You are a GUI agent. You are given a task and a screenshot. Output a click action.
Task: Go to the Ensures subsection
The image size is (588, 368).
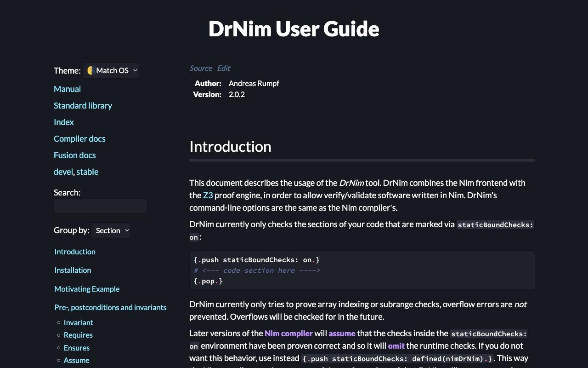(x=77, y=348)
